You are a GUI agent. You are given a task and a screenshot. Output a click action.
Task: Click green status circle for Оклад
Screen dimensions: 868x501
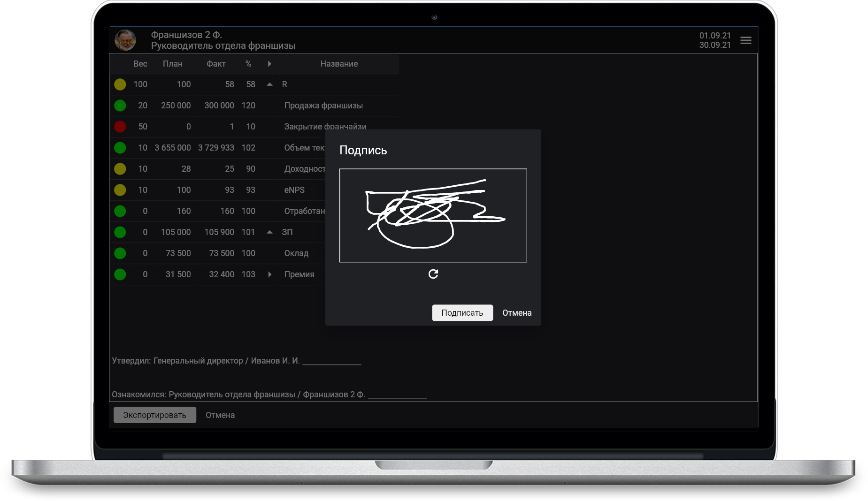(120, 253)
